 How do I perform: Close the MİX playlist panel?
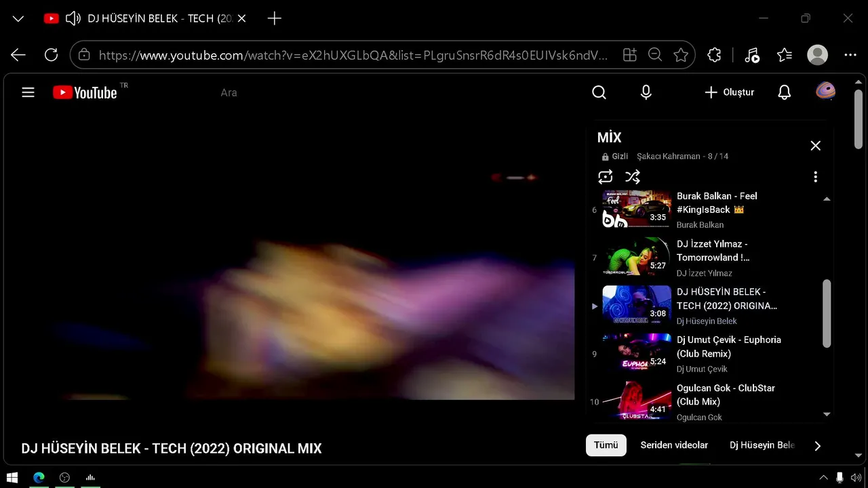816,146
